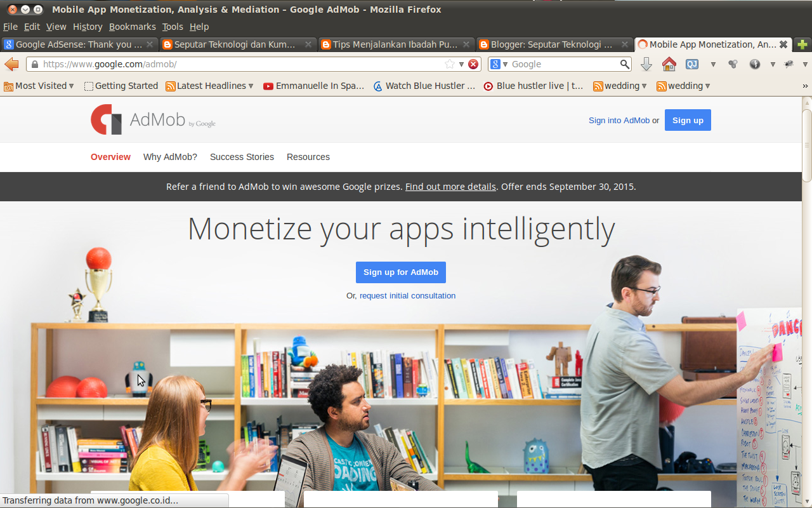
Task: Follow the Find out more details link
Action: 450,187
